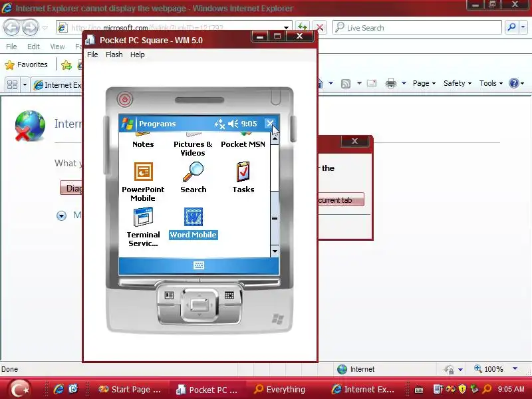
Task: Expand the address bar dropdown arrow
Action: click(x=287, y=28)
